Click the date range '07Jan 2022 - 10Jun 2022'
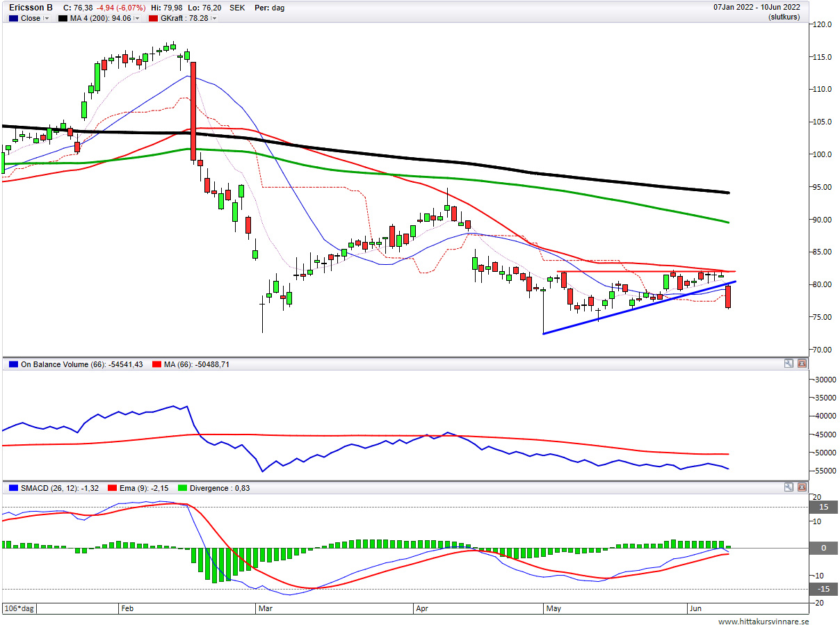 click(x=757, y=8)
